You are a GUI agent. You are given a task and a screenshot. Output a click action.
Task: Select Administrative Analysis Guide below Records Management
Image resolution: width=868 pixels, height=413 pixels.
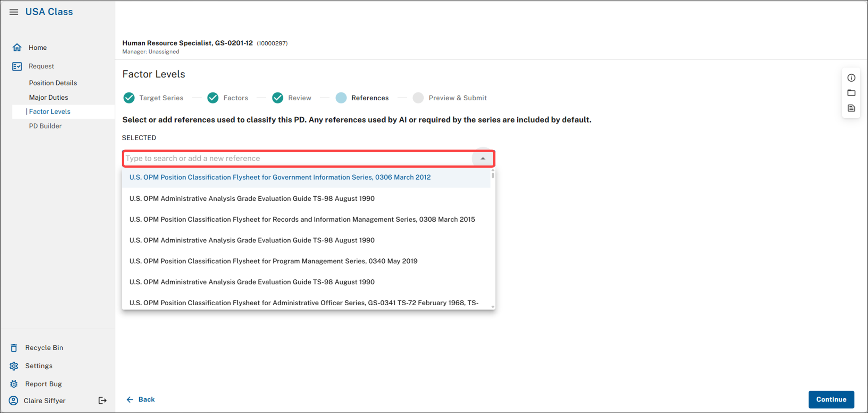click(x=306, y=240)
